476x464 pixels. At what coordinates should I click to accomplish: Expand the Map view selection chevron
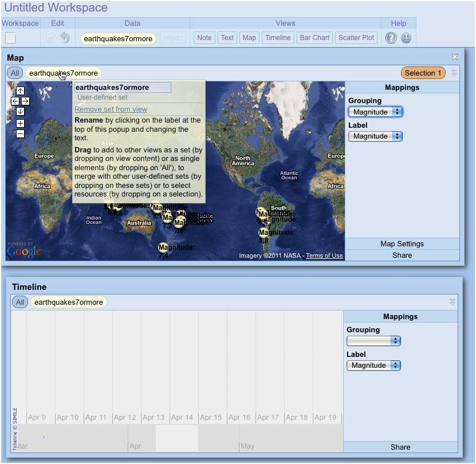click(454, 73)
